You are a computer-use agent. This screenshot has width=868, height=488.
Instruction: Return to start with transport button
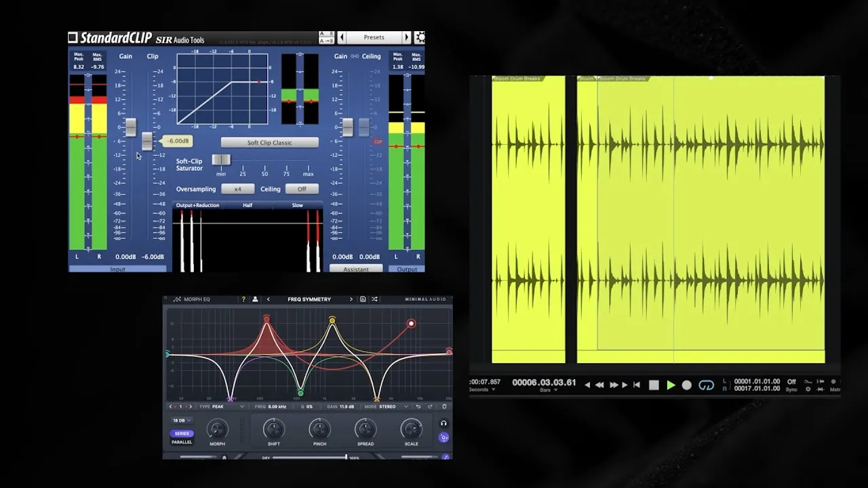(636, 385)
